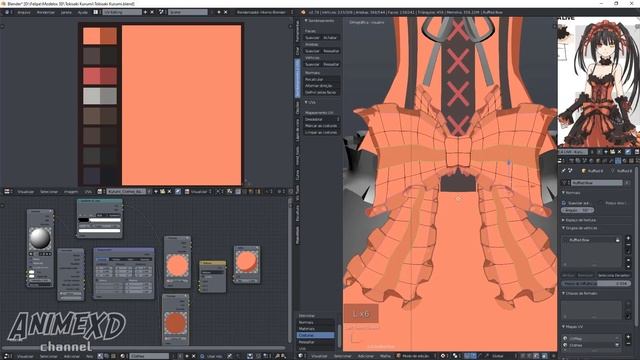Open node editor Adicionar menu
This screenshot has width=640, height=360.
[x=72, y=356]
